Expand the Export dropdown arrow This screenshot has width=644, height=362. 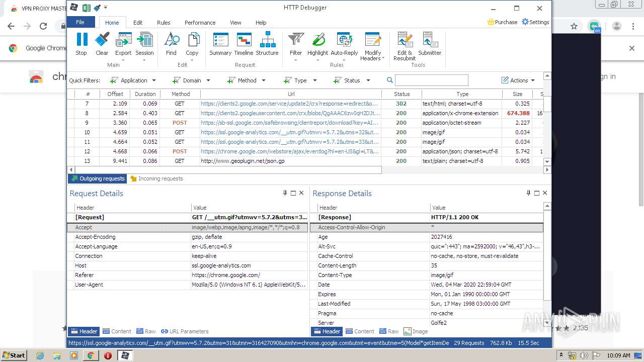pyautogui.click(x=123, y=60)
